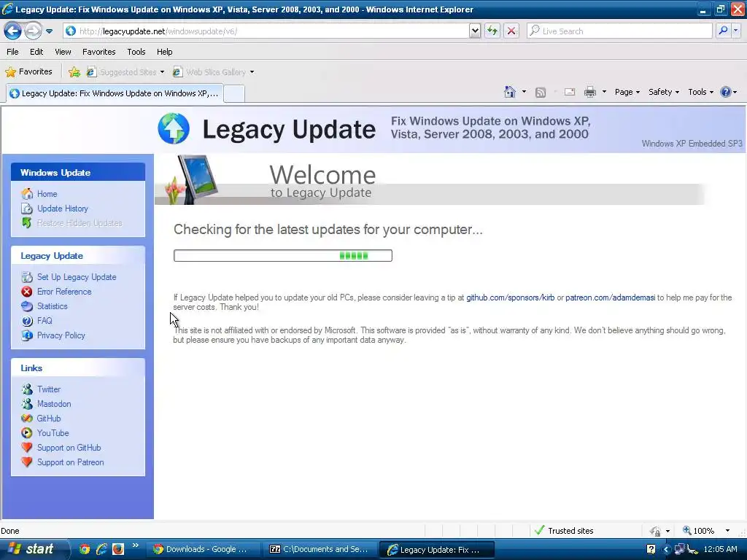Viewport: 747px width, 560px height.
Task: Open a new blank tab
Action: point(234,94)
